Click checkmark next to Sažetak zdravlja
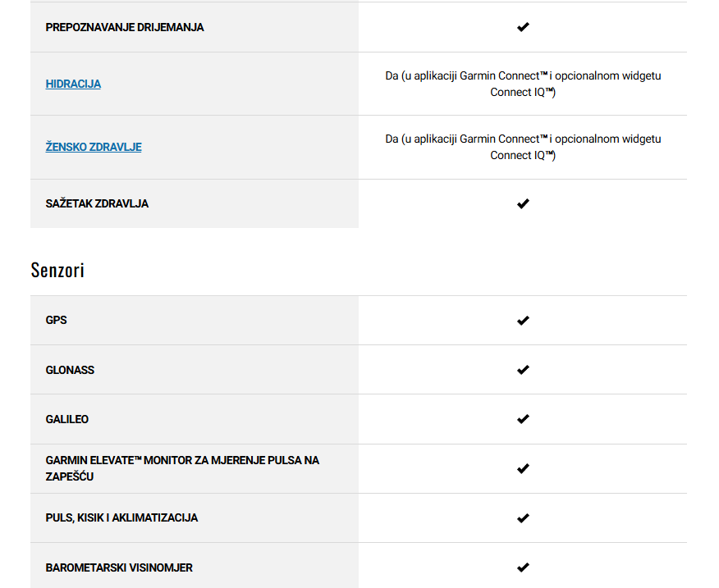Screen dimensions: 719x588 click(x=523, y=203)
